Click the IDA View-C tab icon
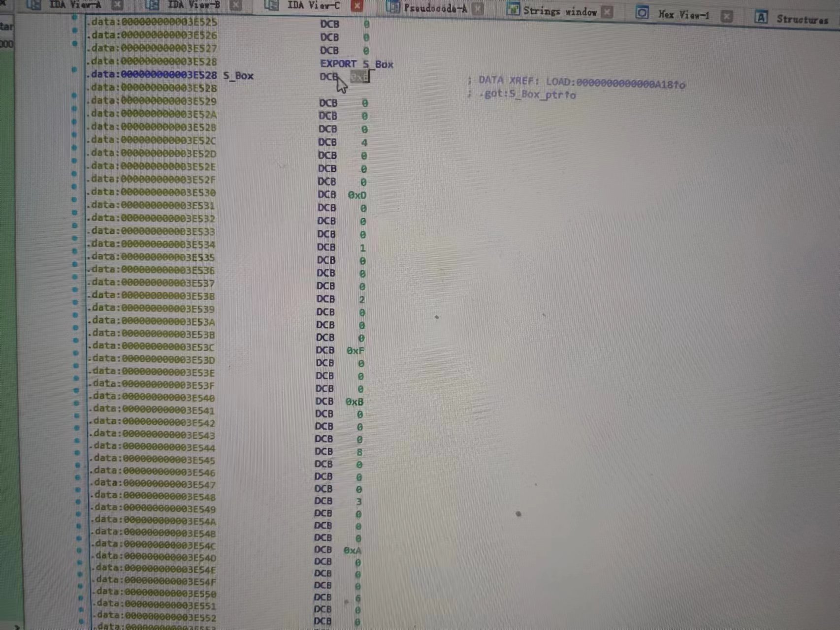The width and height of the screenshot is (840, 630). coord(271,5)
